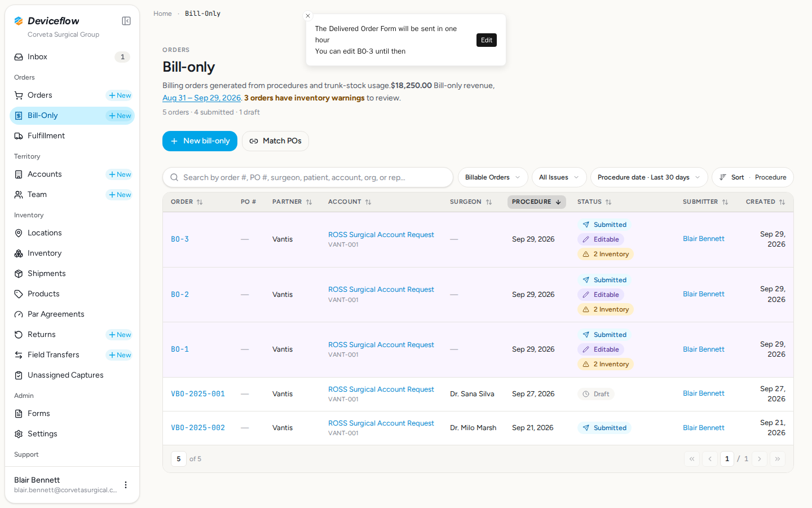Go to the previous page arrow

[710, 459]
